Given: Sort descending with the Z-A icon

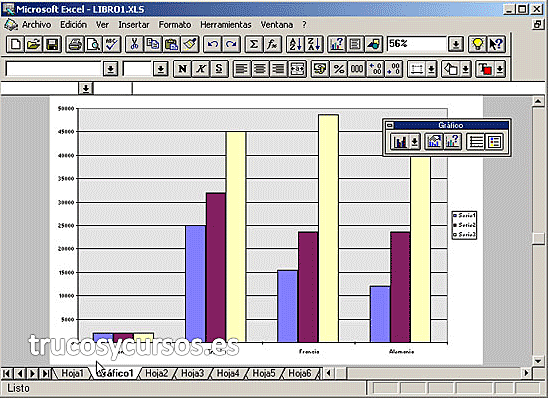Looking at the screenshot, I should (313, 44).
